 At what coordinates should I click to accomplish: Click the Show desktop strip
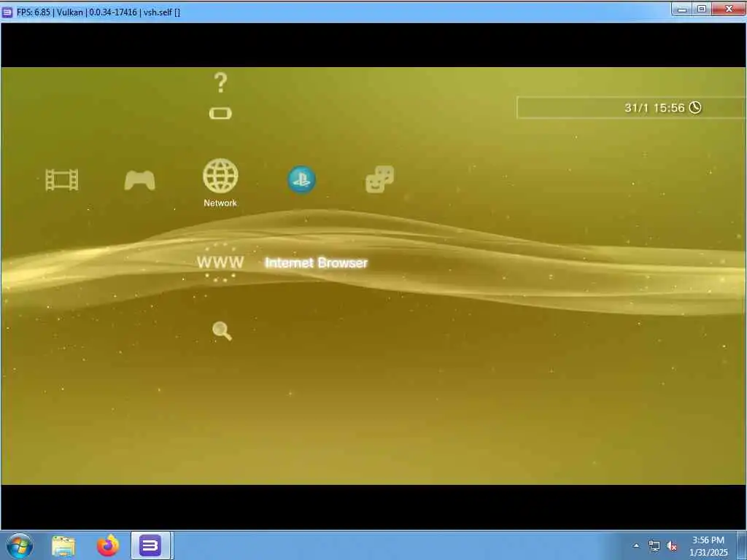point(741,545)
